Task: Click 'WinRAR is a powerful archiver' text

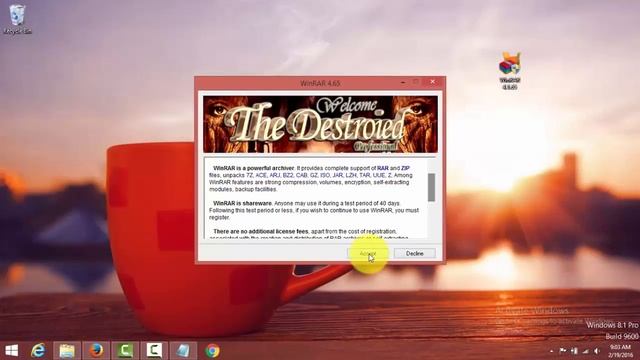Action: coord(253,168)
